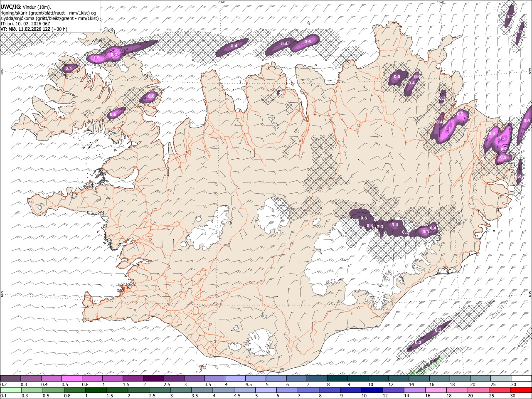This screenshot has width=532, height=399.
Task: Select the lower legend swatch between 7 and 8
Action: tap(308, 390)
